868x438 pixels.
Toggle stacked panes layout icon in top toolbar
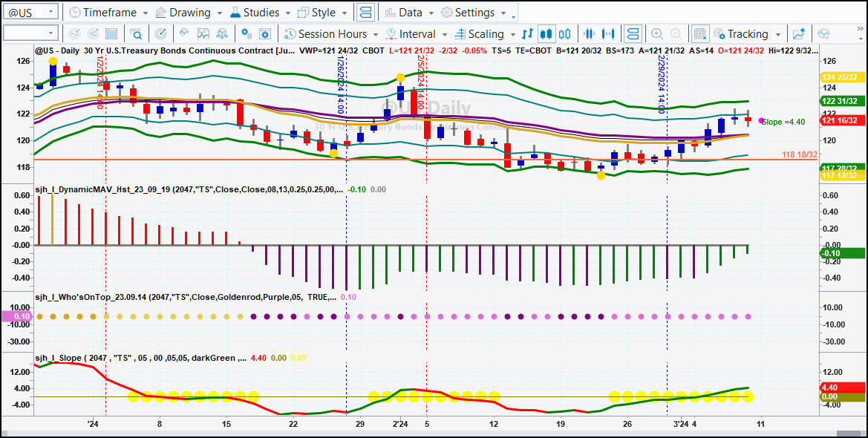point(365,12)
